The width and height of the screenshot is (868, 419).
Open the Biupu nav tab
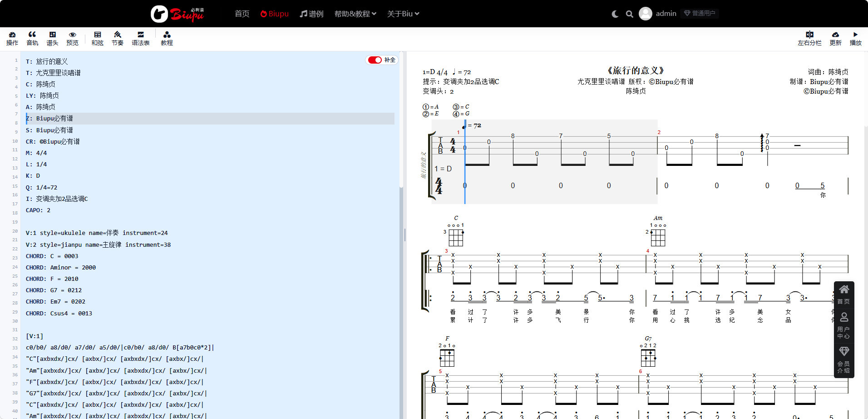274,14
